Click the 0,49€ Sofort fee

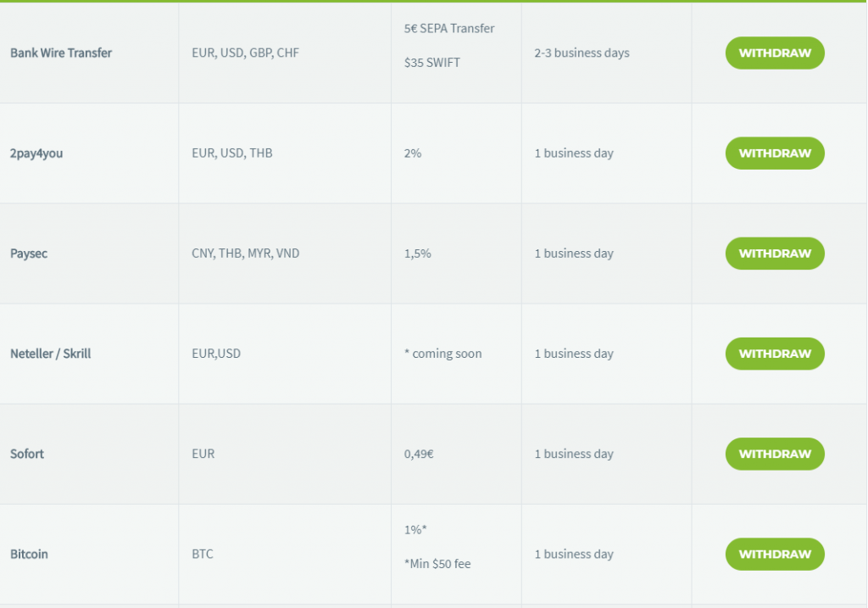[419, 454]
